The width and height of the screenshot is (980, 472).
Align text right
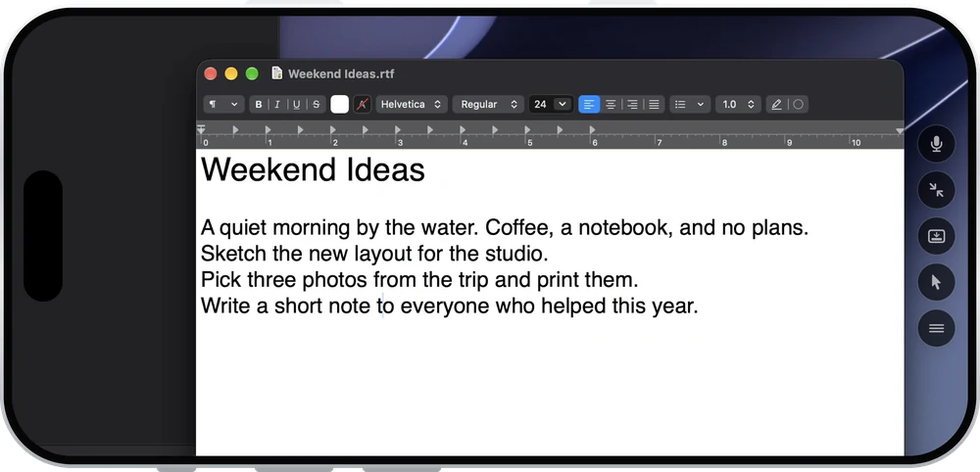(632, 104)
